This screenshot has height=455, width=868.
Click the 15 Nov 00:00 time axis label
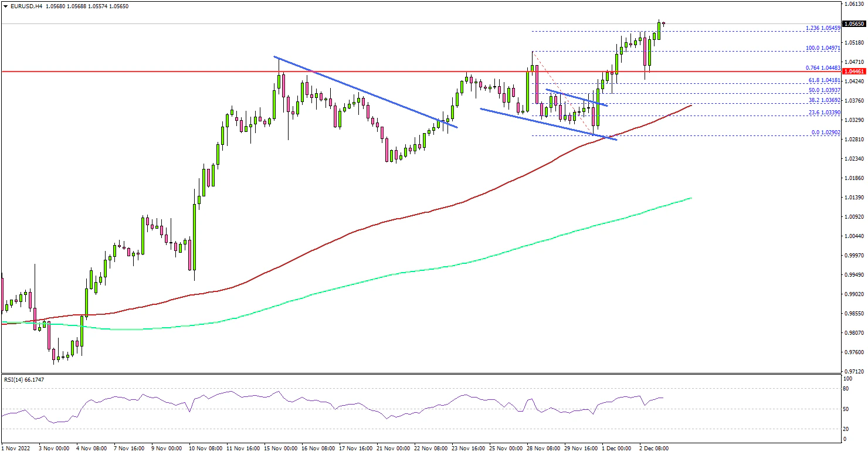(x=280, y=448)
